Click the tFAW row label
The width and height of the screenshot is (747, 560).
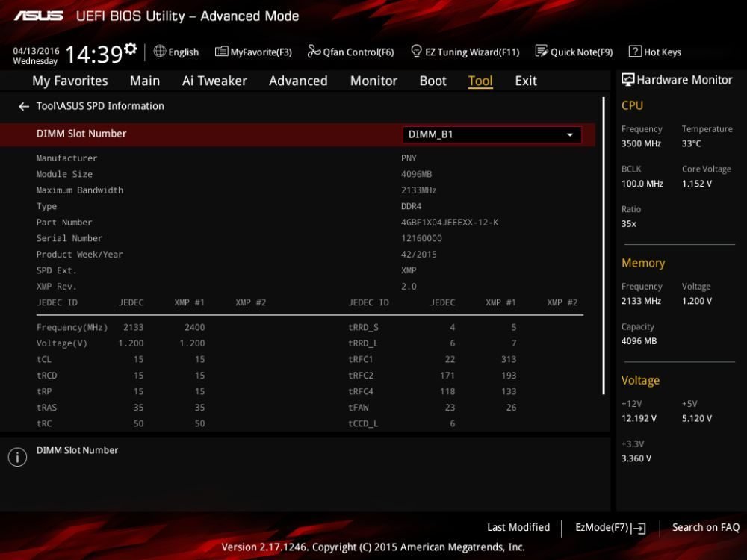(x=359, y=408)
